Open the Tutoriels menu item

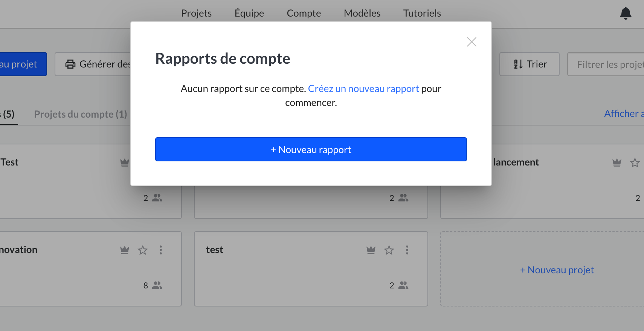tap(422, 13)
